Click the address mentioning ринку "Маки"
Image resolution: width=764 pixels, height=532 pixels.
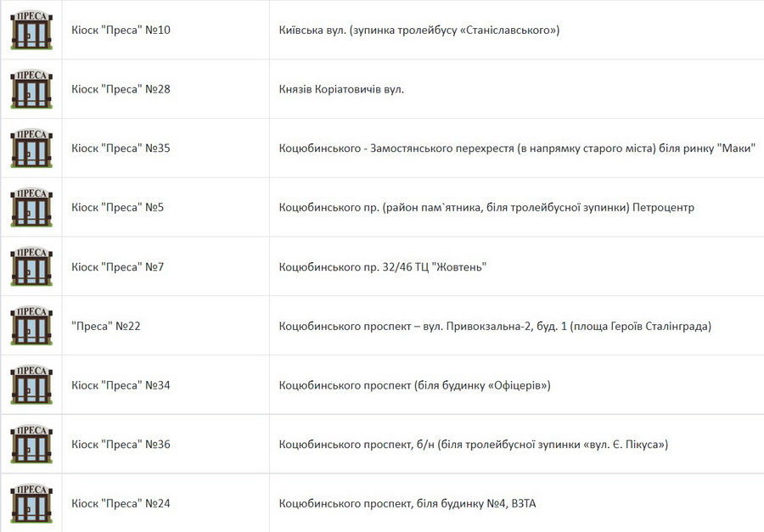point(517,148)
